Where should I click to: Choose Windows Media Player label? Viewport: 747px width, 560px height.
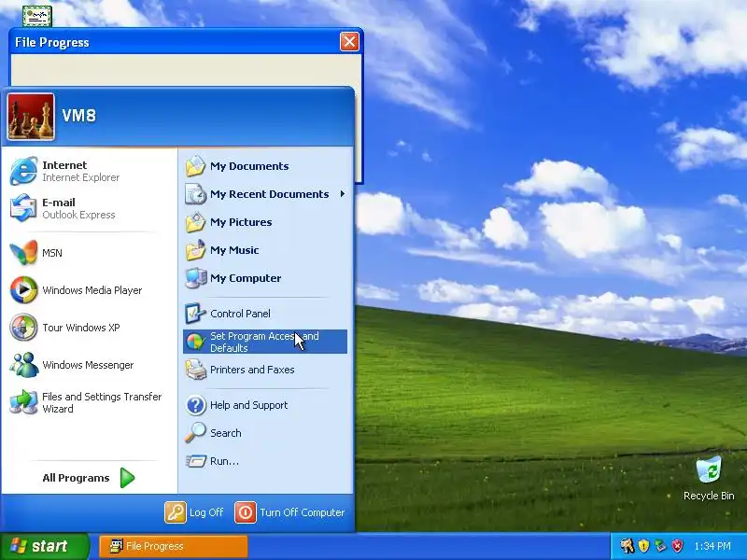click(92, 290)
